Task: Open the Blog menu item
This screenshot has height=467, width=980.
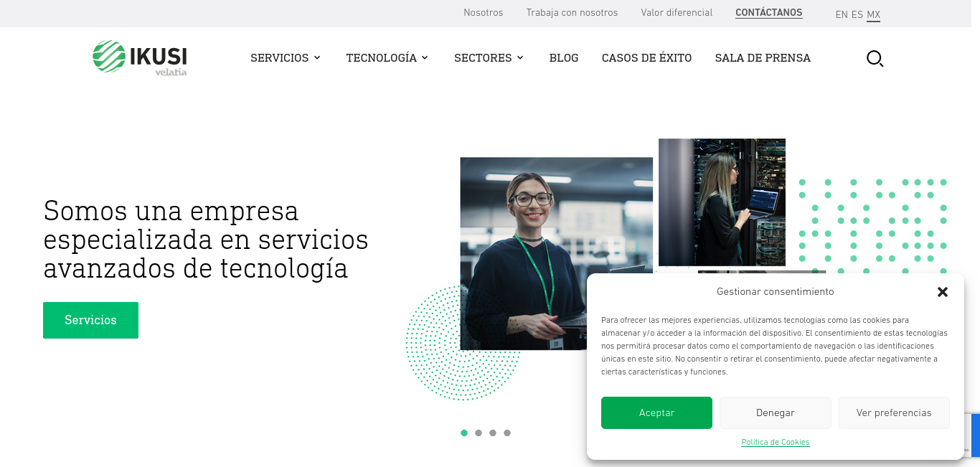Action: [564, 58]
